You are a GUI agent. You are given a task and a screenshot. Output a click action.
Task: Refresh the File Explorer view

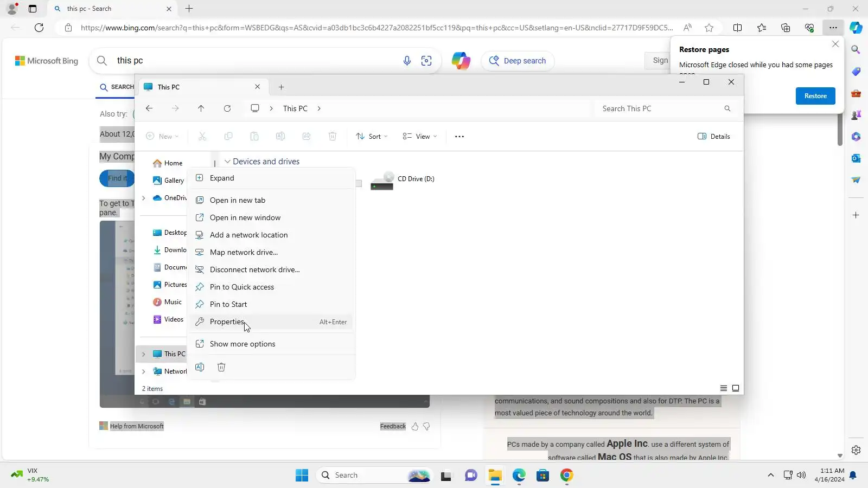click(227, 108)
